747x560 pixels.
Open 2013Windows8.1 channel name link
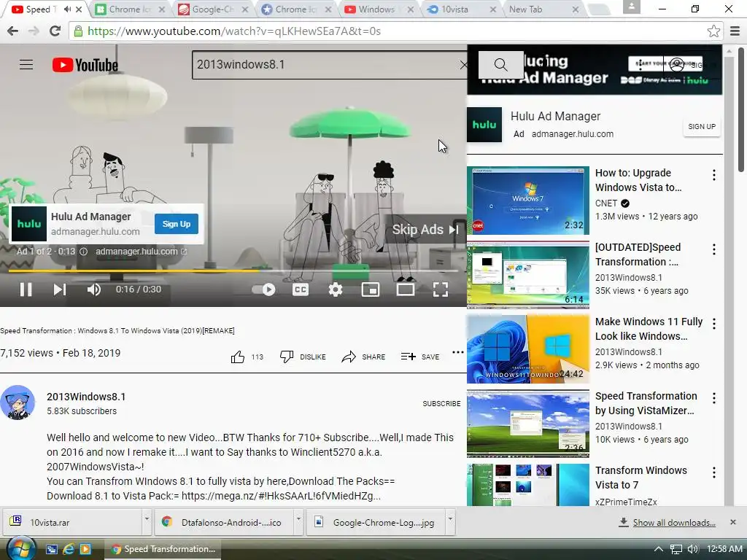click(86, 397)
